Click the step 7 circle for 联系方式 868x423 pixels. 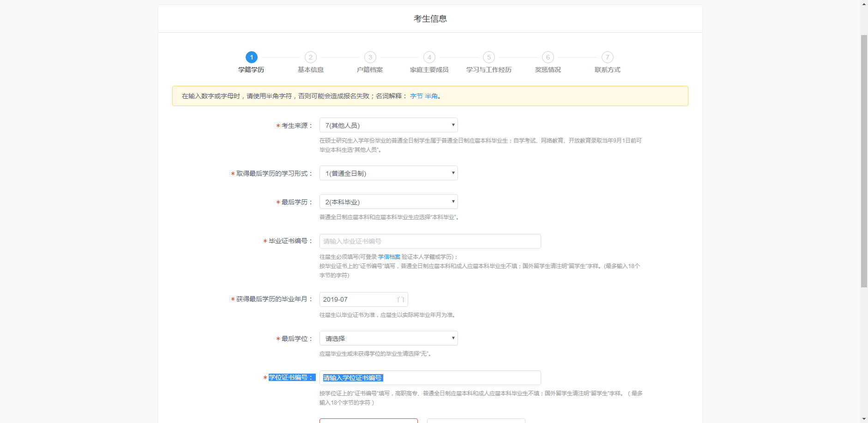tap(607, 57)
